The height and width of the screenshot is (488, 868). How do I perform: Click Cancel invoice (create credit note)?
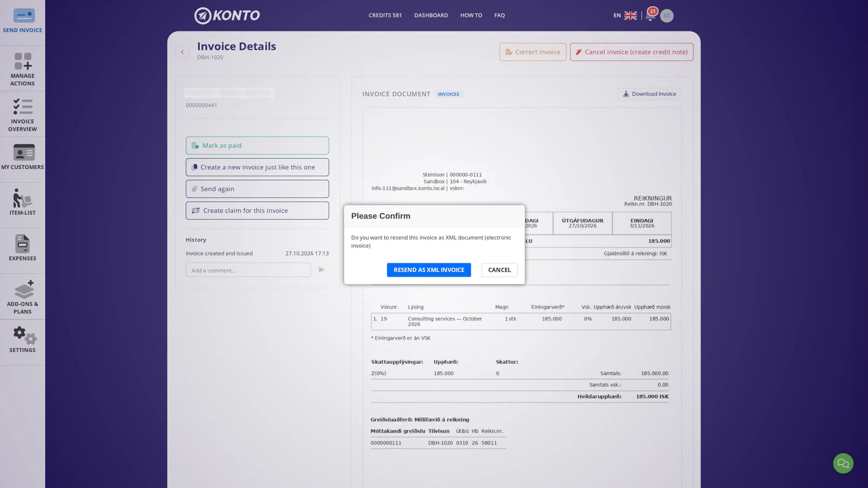click(x=631, y=52)
